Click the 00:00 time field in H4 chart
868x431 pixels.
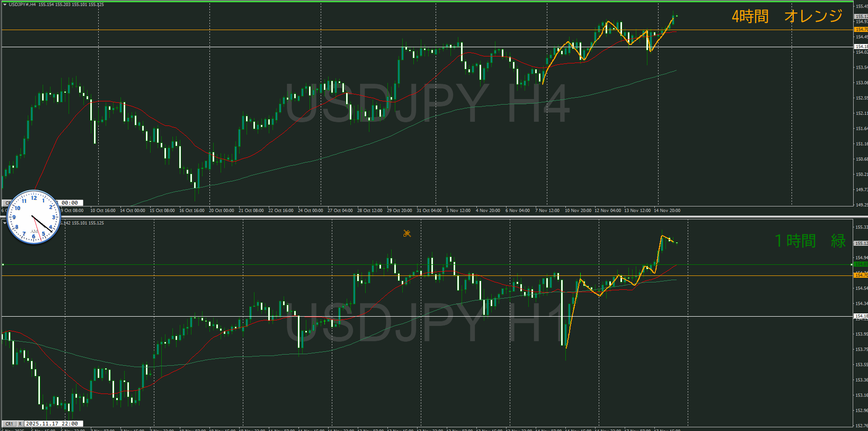coord(70,203)
